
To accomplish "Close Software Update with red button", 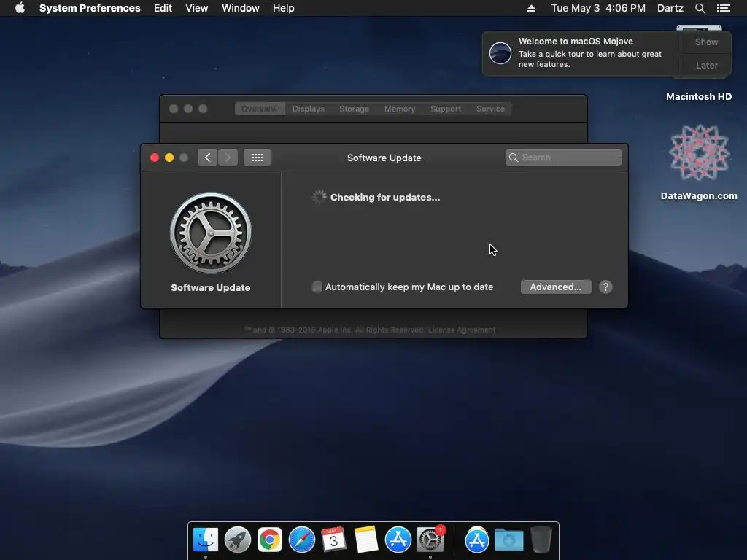I will 155,157.
